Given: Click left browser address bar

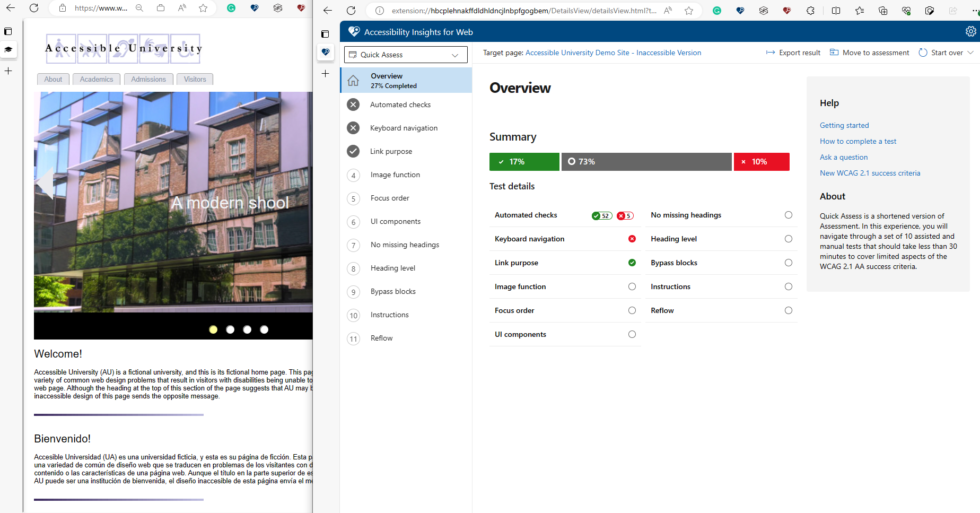Looking at the screenshot, I should click(x=101, y=8).
